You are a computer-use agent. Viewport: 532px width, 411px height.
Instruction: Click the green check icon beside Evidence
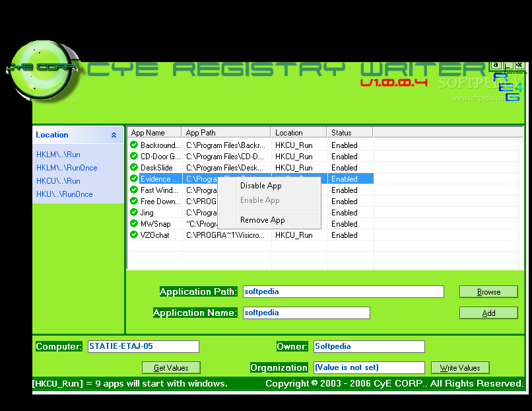point(134,178)
